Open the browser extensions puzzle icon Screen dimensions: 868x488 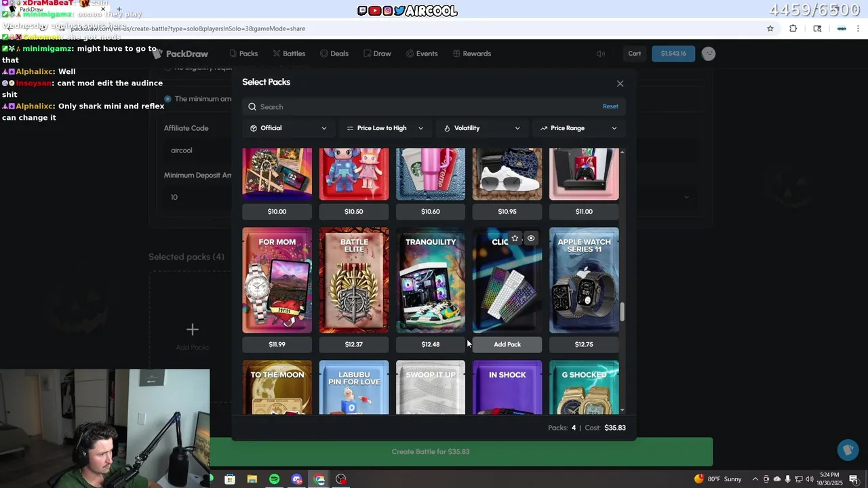click(x=793, y=28)
